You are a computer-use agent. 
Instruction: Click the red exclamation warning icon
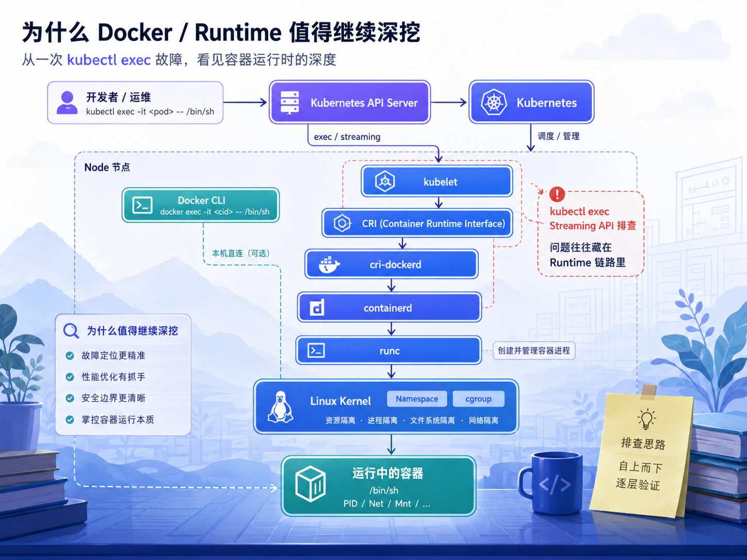click(557, 194)
